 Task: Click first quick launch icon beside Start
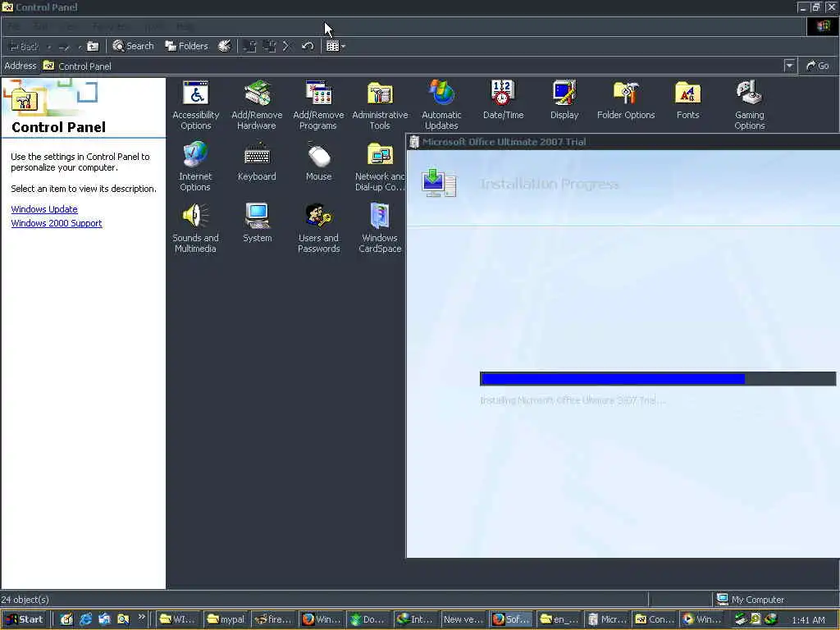pyautogui.click(x=66, y=619)
